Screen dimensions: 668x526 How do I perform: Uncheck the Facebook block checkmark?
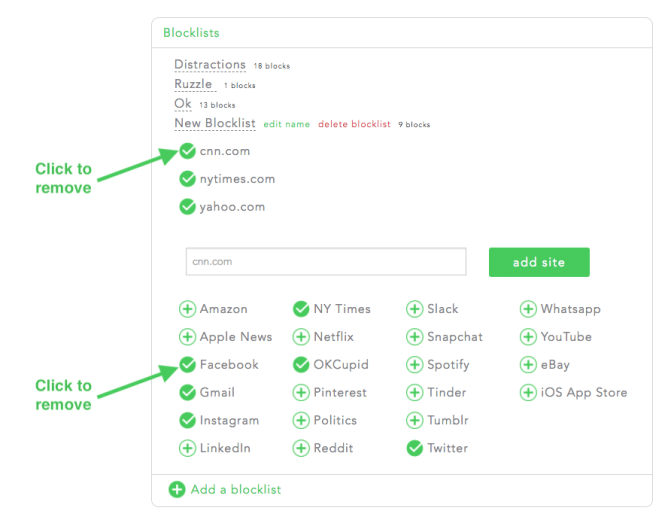187,365
